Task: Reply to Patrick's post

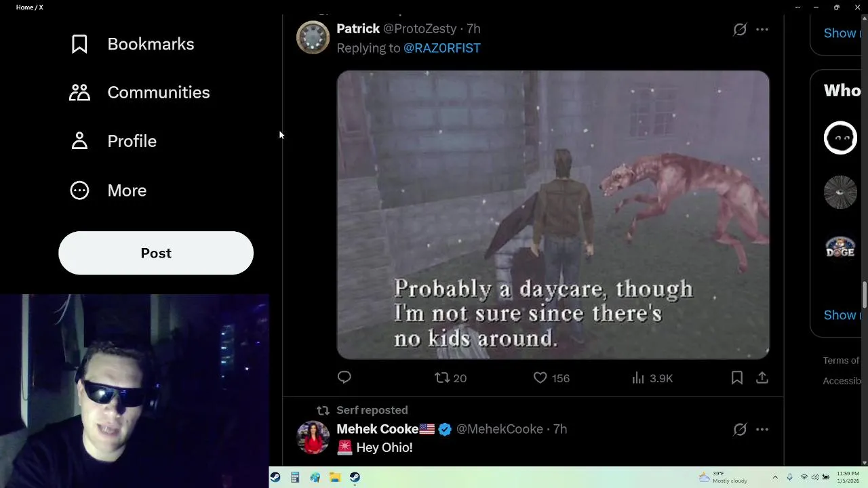Action: pyautogui.click(x=344, y=378)
